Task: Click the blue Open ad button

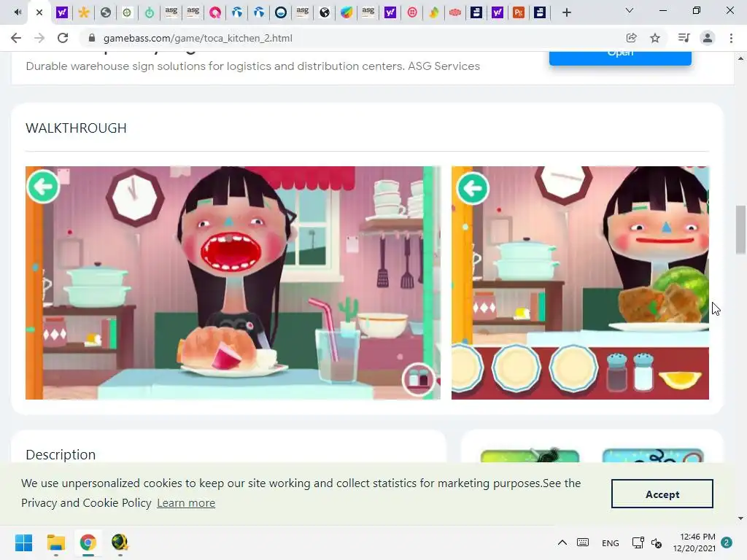Action: pyautogui.click(x=620, y=58)
